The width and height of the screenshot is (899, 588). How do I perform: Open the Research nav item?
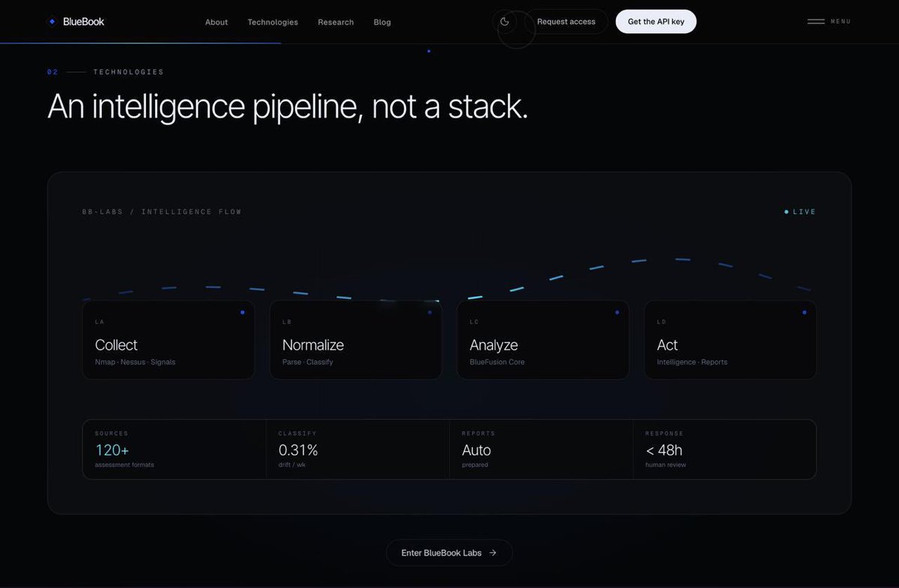336,22
